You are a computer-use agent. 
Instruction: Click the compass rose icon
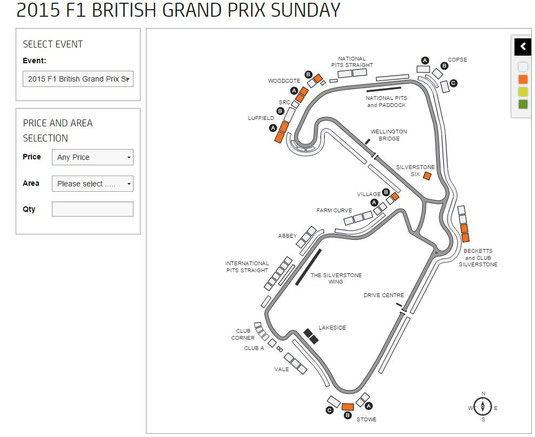click(483, 407)
